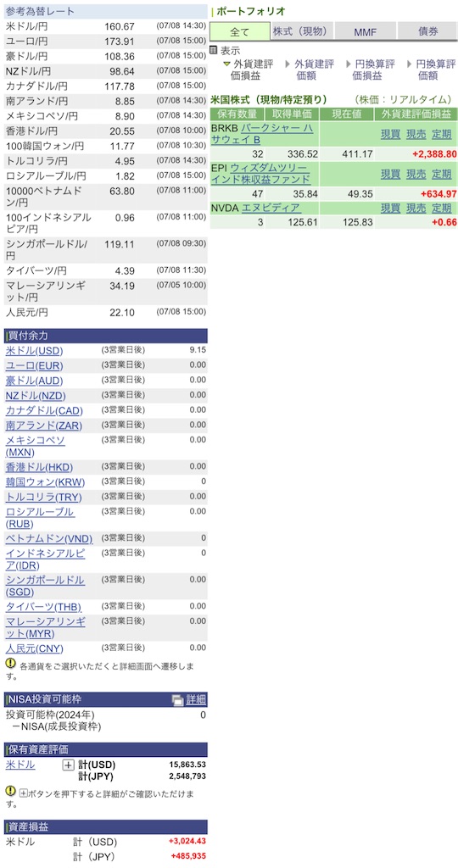This screenshot has height=868, width=458.
Task: Open 南アランド(ZAR) buying power link
Action: [x=44, y=426]
